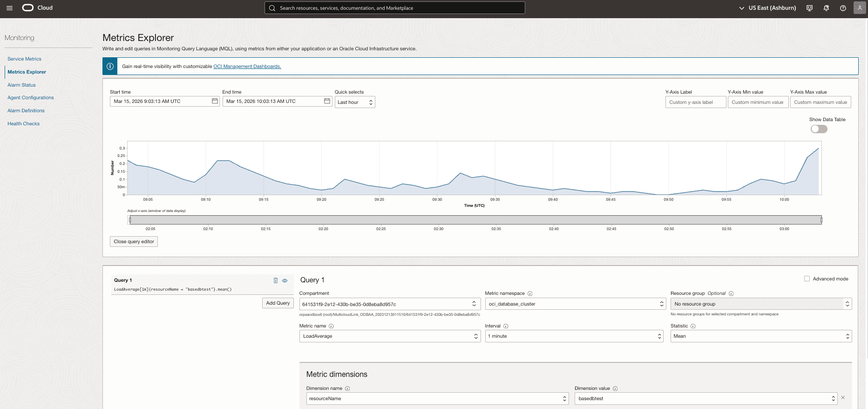Open LoadAverage metric name dropdown

[390, 336]
